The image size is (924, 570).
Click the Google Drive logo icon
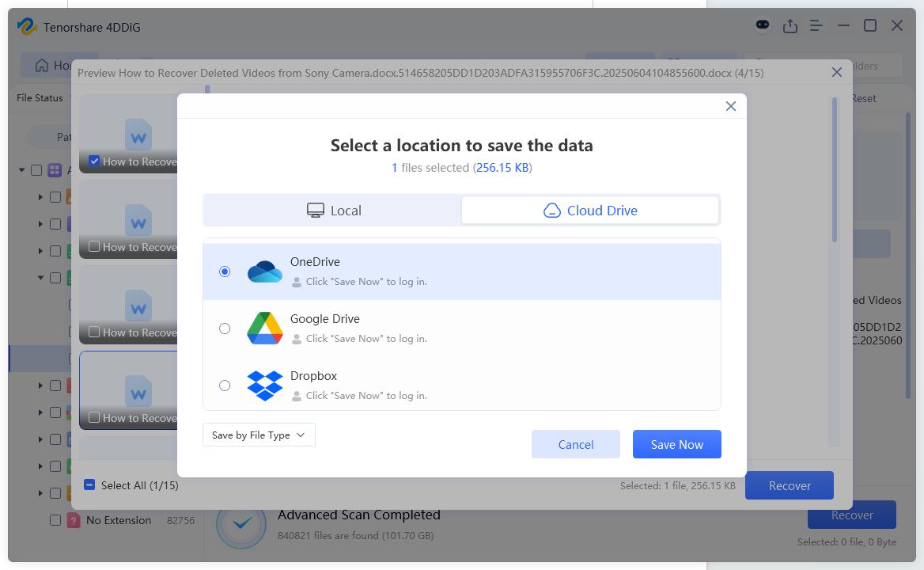click(x=264, y=329)
